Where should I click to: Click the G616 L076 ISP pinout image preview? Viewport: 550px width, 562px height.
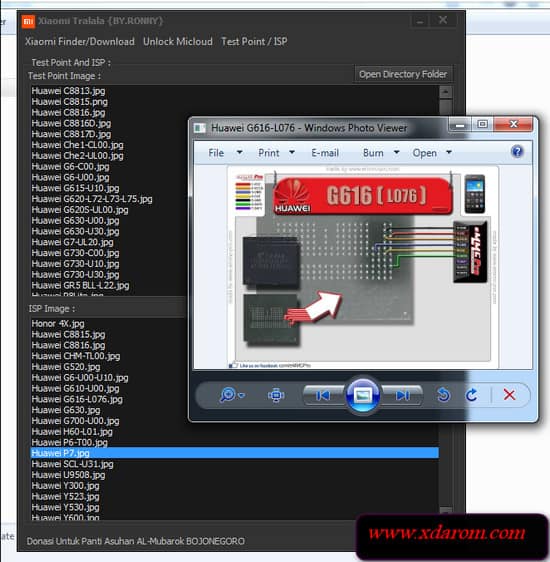point(363,267)
